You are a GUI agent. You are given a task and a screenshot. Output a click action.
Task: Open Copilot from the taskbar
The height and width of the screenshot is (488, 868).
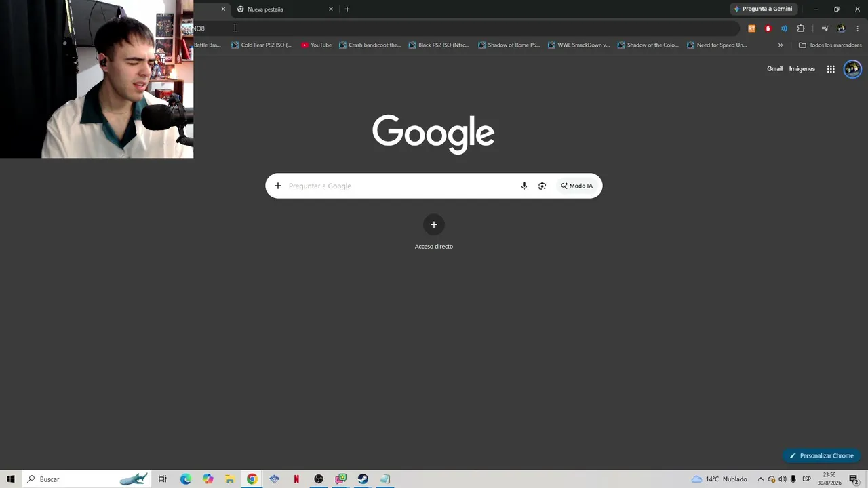click(208, 479)
